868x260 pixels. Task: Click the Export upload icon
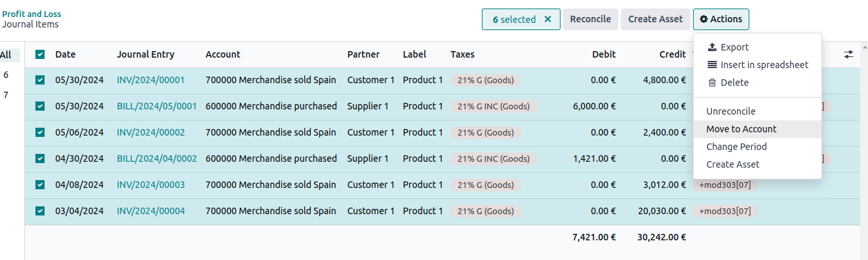(712, 47)
